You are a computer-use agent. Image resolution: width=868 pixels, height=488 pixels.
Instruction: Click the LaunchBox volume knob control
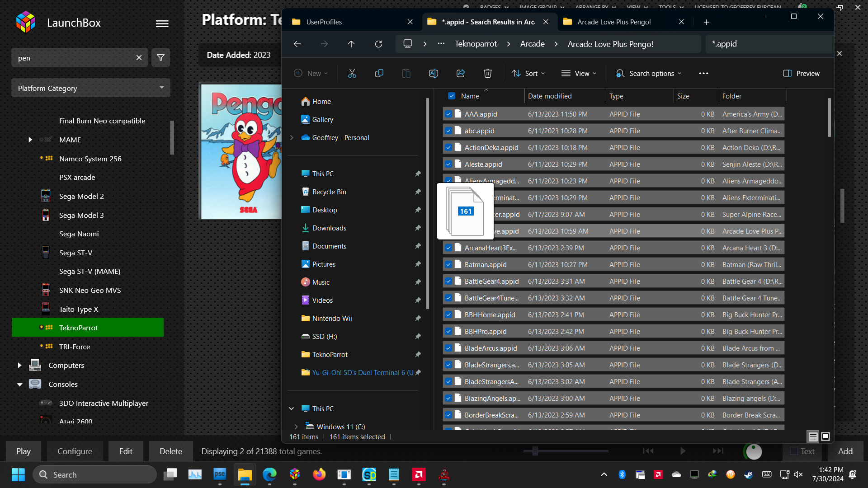(753, 451)
